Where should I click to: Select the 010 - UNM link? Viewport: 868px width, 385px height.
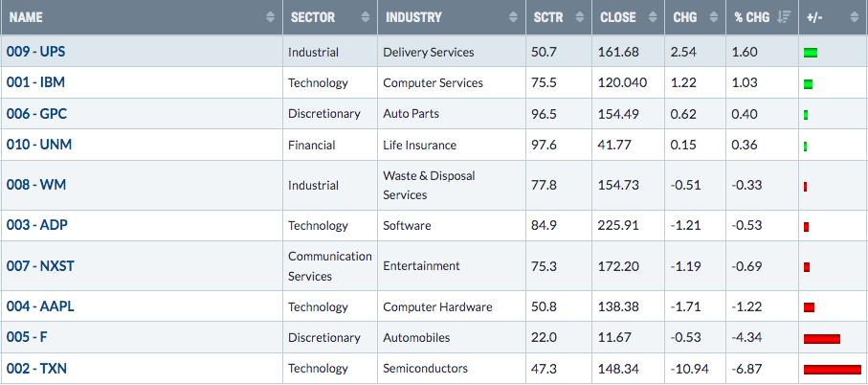(38, 145)
